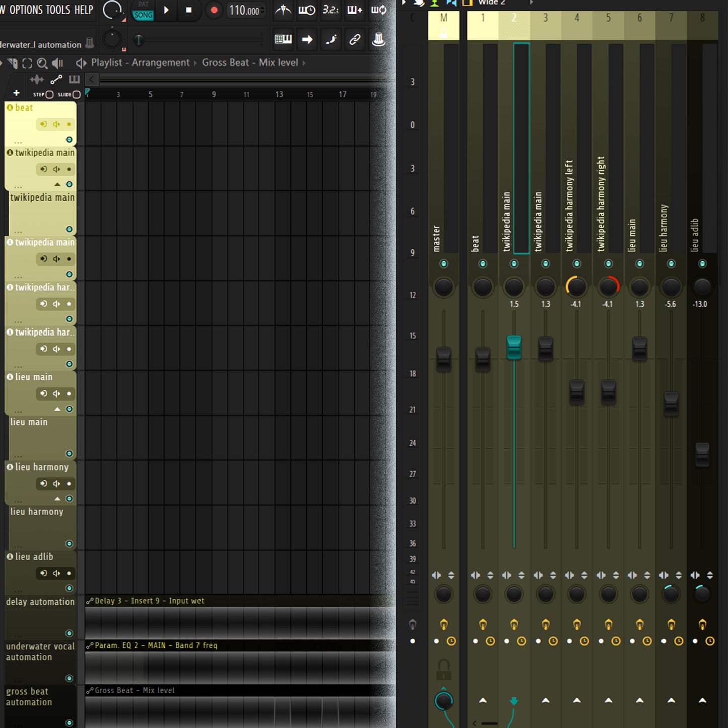
Task: Select the beat track header
Action: coord(40,123)
